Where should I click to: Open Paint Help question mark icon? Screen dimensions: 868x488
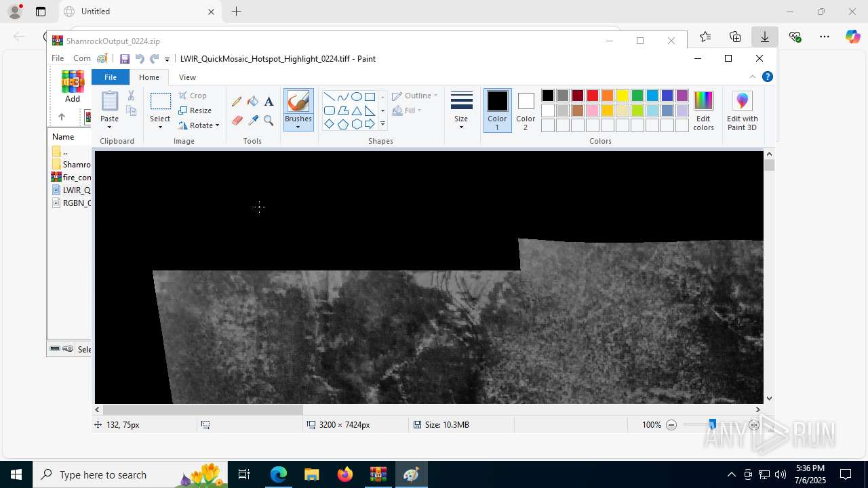pyautogui.click(x=768, y=77)
